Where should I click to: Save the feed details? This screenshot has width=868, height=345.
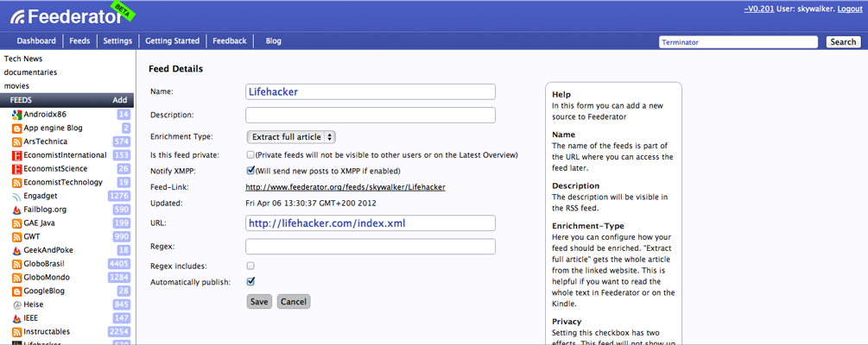259,301
